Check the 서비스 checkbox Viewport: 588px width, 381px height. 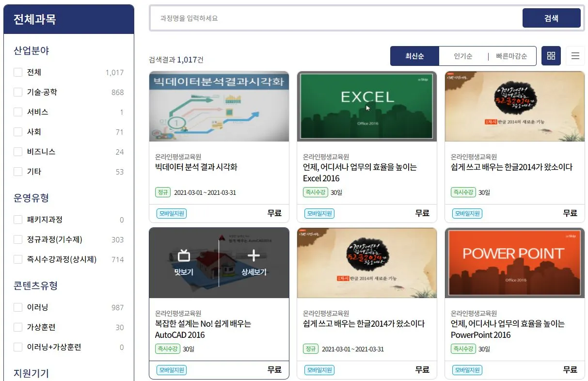(x=18, y=112)
